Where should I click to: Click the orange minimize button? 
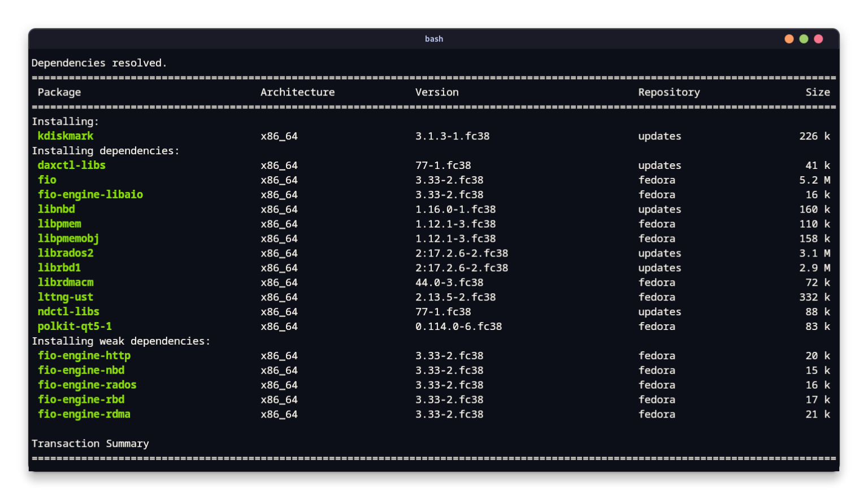(789, 38)
